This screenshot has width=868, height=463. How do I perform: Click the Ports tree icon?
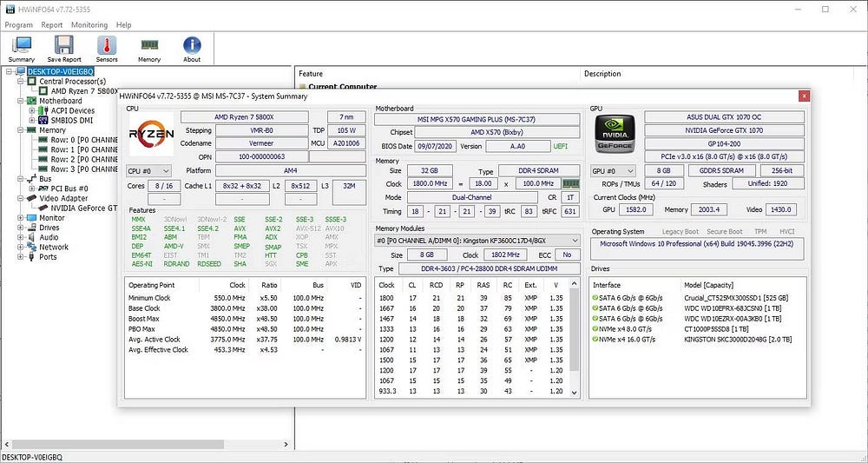(32, 257)
